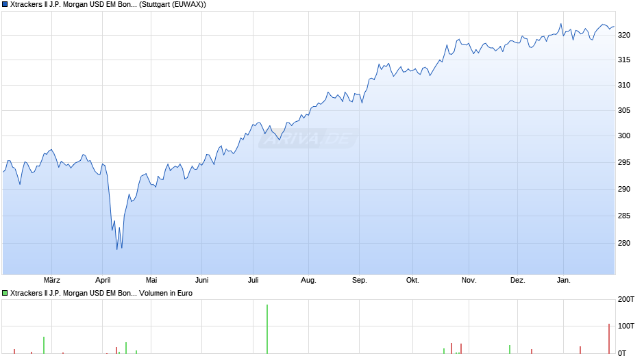Click the 'Dez.' x-axis label
Screen dimensions: 644x360
[517, 280]
